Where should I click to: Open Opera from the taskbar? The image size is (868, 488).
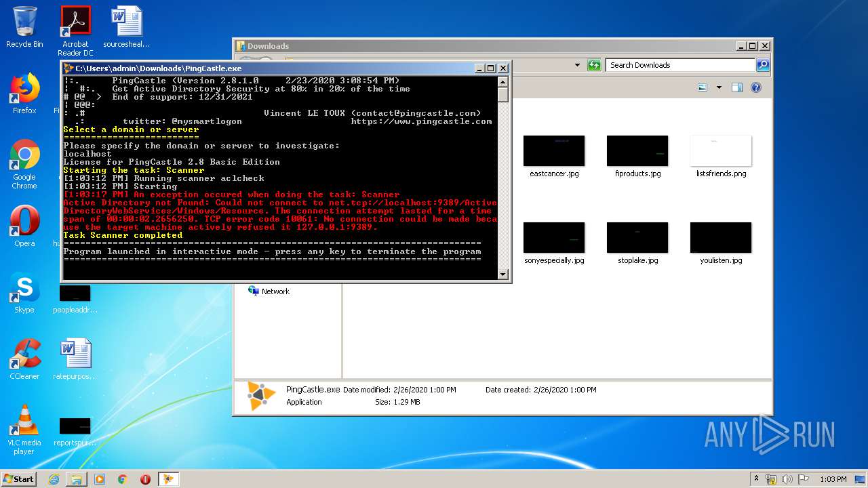click(x=145, y=479)
